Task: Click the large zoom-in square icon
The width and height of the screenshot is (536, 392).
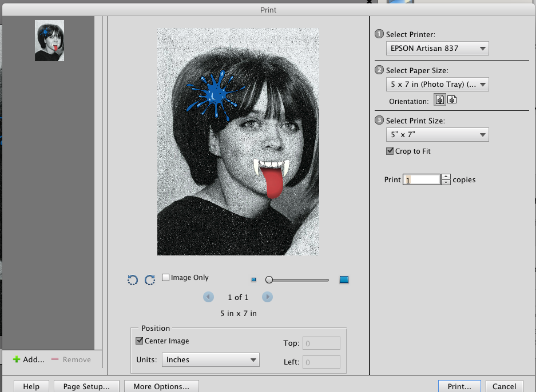Action: pyautogui.click(x=344, y=279)
